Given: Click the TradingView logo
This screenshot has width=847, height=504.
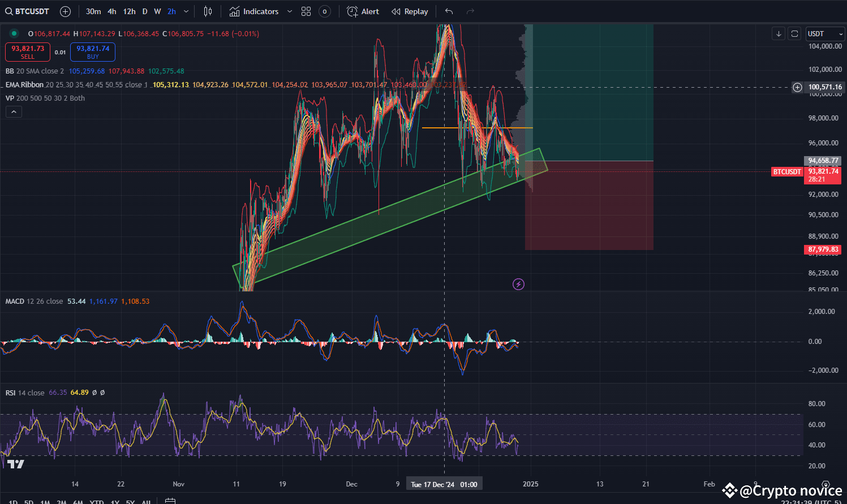Looking at the screenshot, I should (16, 464).
